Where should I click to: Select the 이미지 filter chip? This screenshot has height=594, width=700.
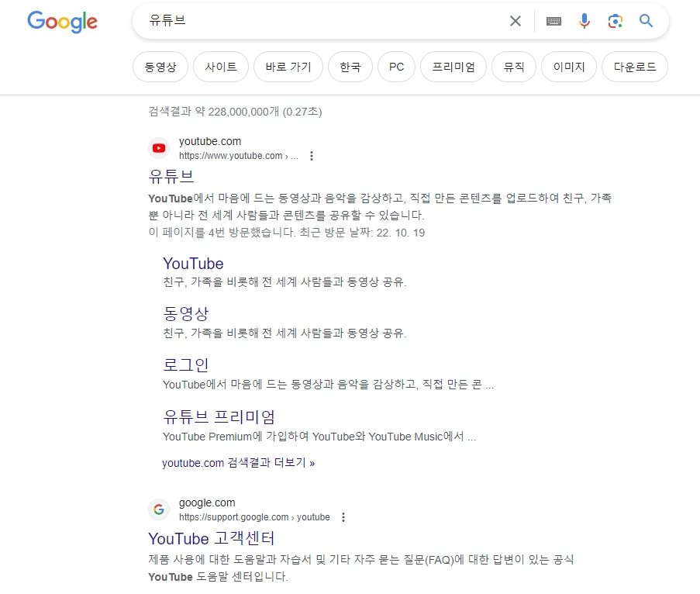569,67
